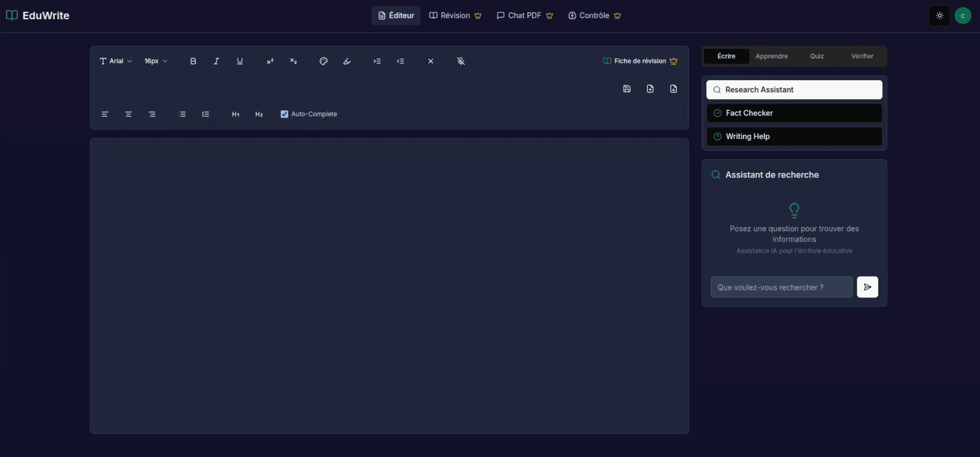Click the research question input field
This screenshot has height=457, width=980.
coord(781,287)
